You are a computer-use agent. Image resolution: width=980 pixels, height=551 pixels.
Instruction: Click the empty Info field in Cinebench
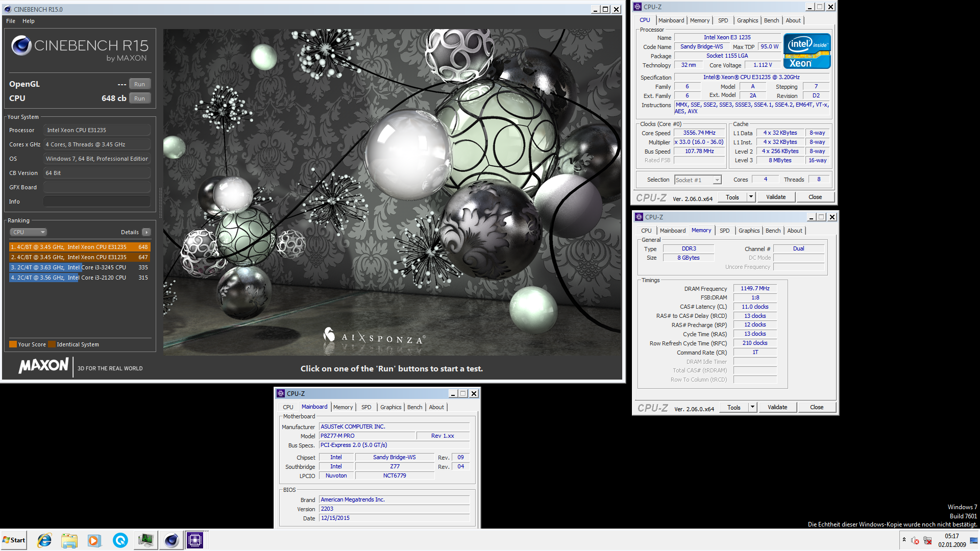97,202
